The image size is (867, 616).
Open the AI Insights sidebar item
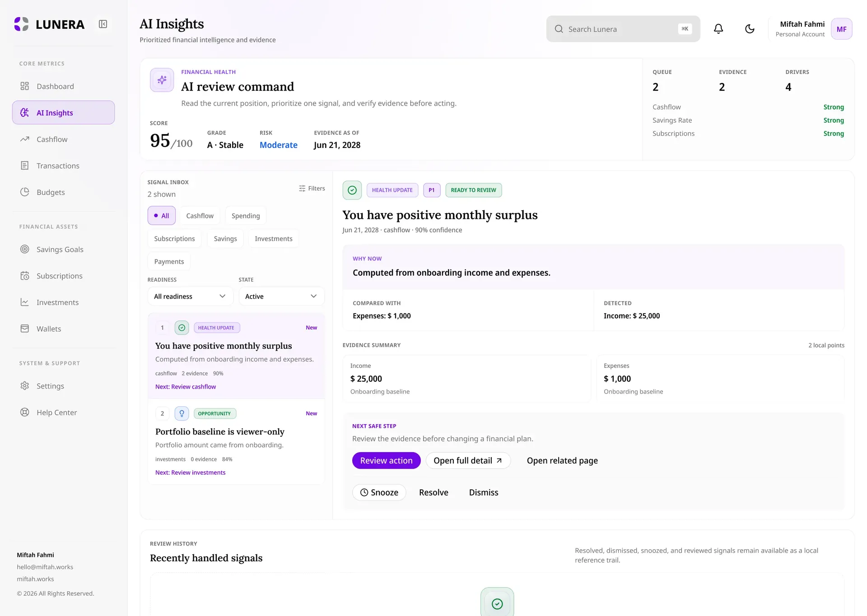[x=63, y=112]
